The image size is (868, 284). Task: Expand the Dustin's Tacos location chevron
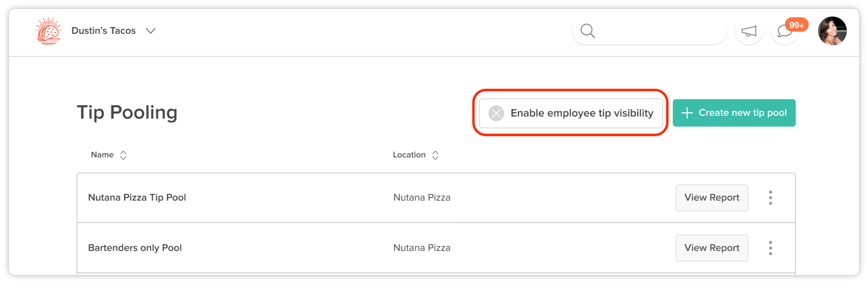tap(151, 31)
